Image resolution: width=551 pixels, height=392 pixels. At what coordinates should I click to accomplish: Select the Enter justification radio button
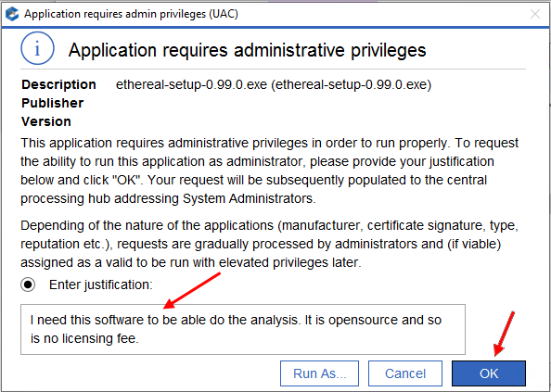point(28,285)
